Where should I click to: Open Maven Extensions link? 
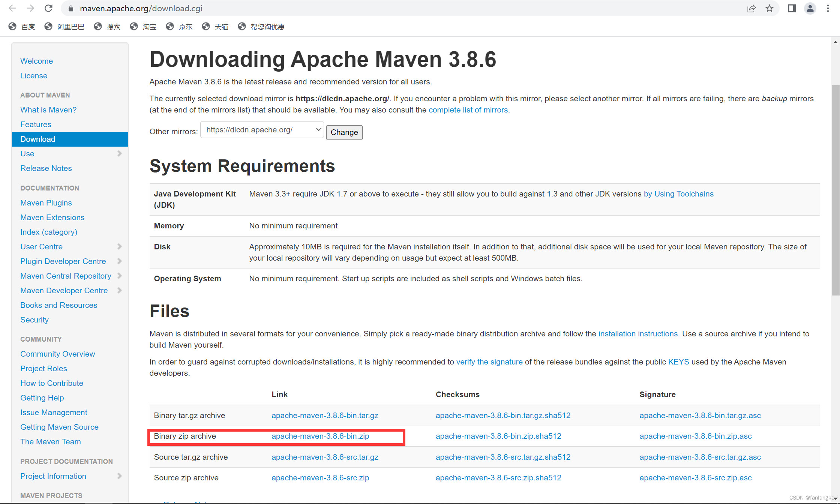[x=52, y=217]
